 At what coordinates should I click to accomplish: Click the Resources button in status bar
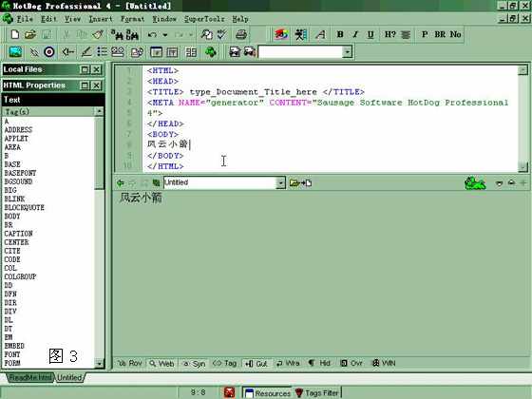pos(268,393)
